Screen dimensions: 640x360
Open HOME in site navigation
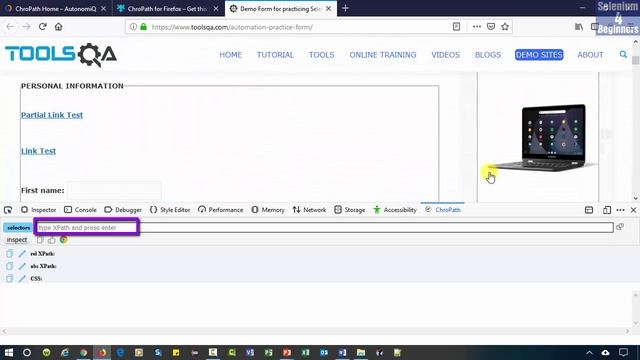tap(231, 55)
